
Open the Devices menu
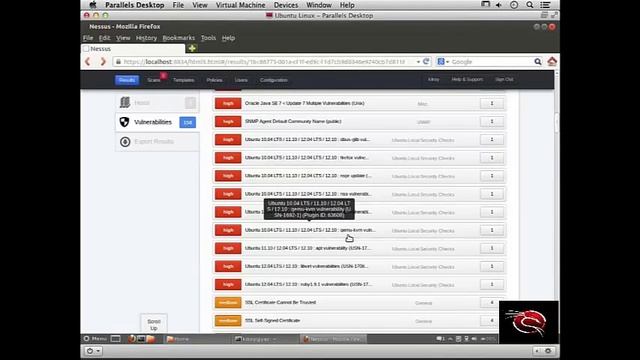[286, 5]
